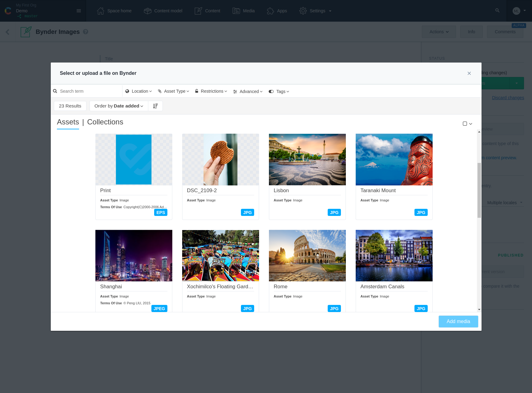
Task: Click the asset list scrollbar thumb
Action: [x=479, y=190]
